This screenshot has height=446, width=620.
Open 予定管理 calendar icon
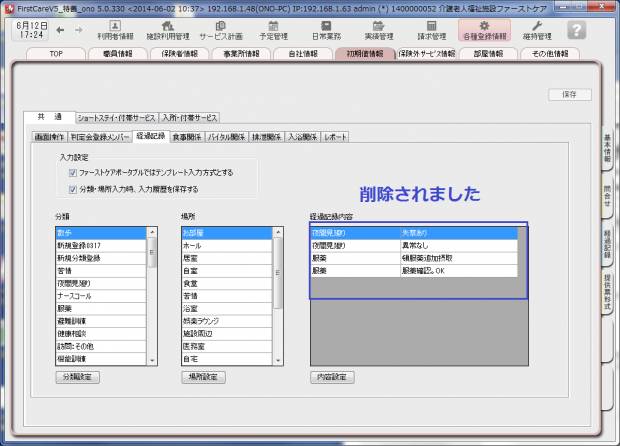(x=273, y=29)
